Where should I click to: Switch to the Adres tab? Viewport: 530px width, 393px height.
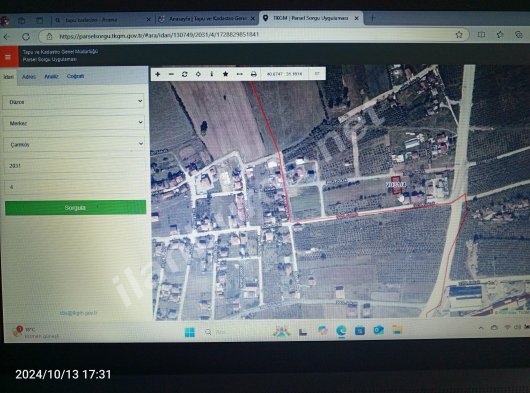pos(29,77)
